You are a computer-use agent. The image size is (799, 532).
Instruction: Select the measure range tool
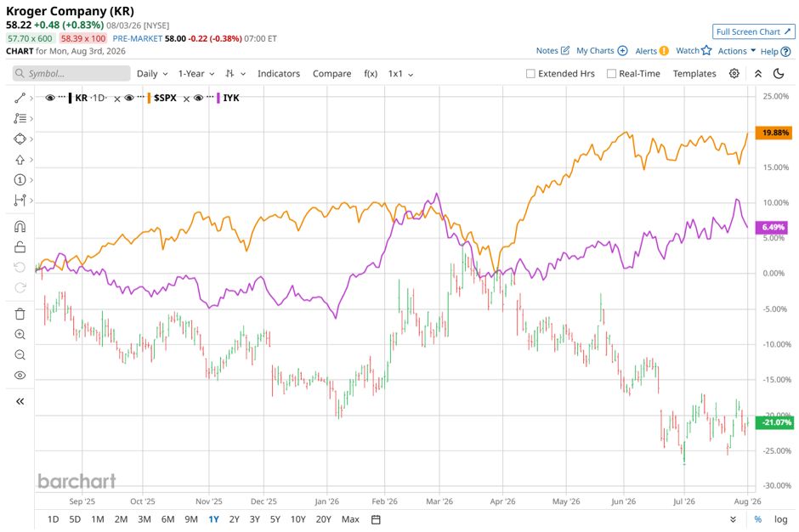(20, 201)
